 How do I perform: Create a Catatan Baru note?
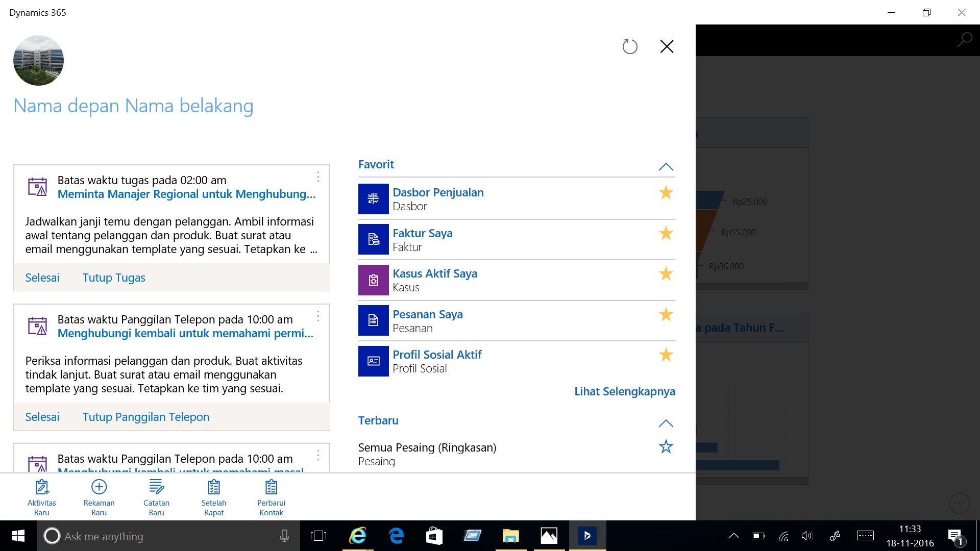pos(156,488)
